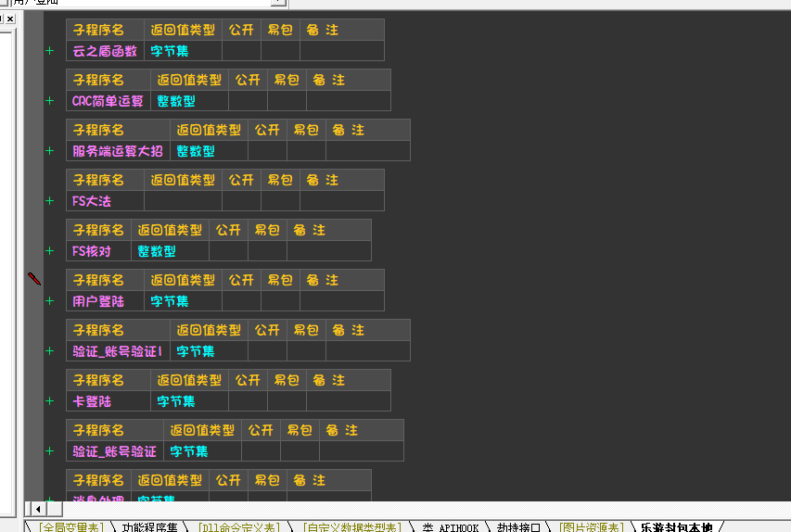The image size is (791, 532).
Task: Open the subroutine dropdown at the top
Action: tap(279, 3)
